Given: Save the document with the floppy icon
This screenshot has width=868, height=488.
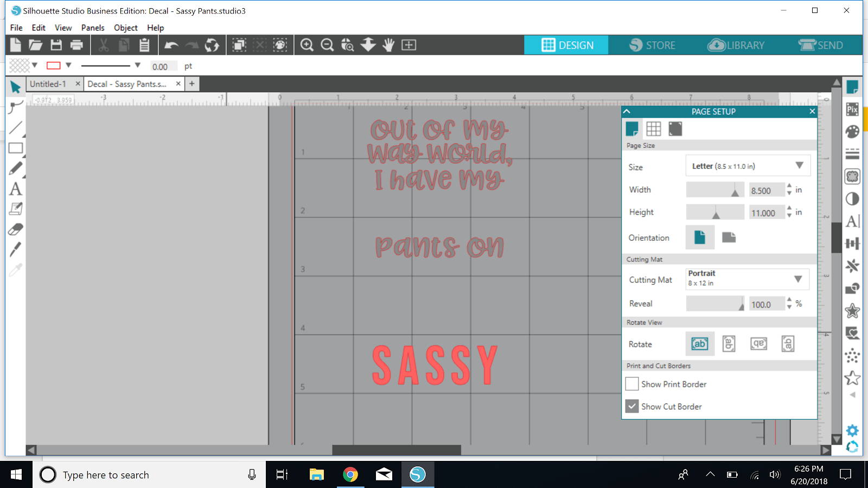Looking at the screenshot, I should coord(56,45).
